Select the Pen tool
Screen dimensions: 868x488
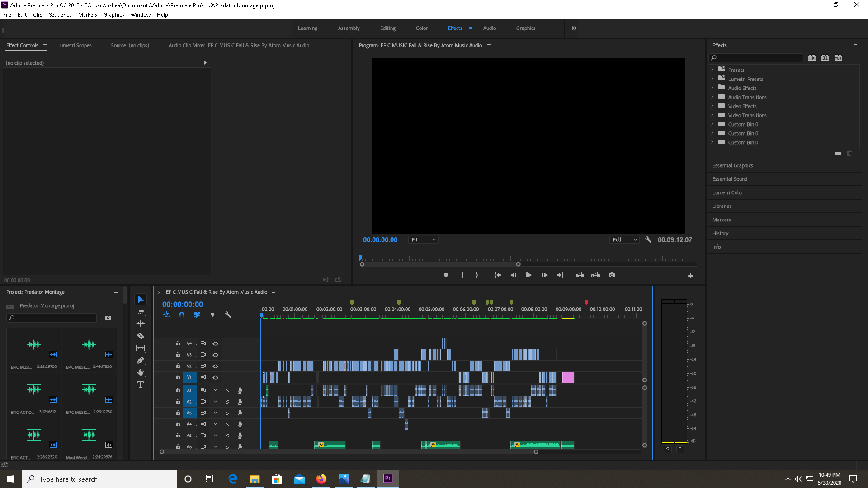[141, 360]
